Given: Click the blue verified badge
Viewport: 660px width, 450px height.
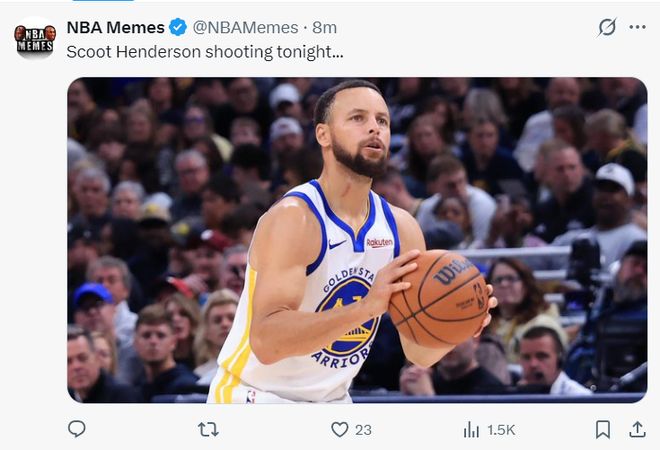Looking at the screenshot, I should 177,27.
